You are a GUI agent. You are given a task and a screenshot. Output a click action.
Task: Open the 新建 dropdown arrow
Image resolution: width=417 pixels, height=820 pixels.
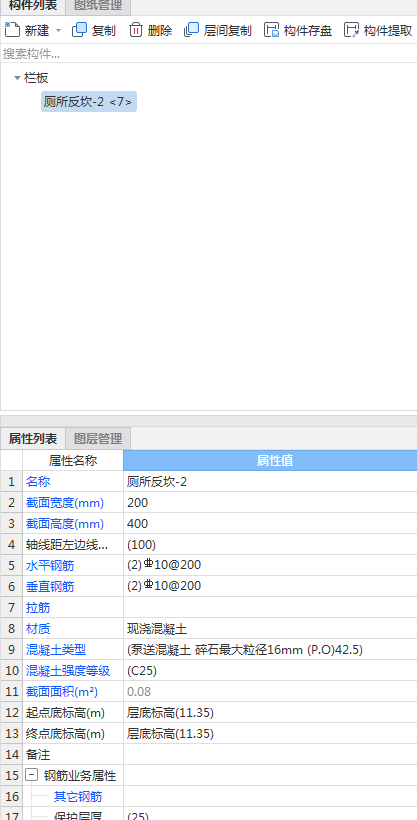(58, 31)
